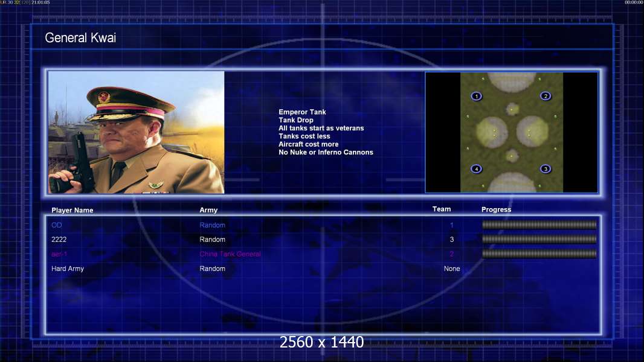This screenshot has height=362, width=644.
Task: Click start position 1 on the minimap
Action: pyautogui.click(x=477, y=97)
